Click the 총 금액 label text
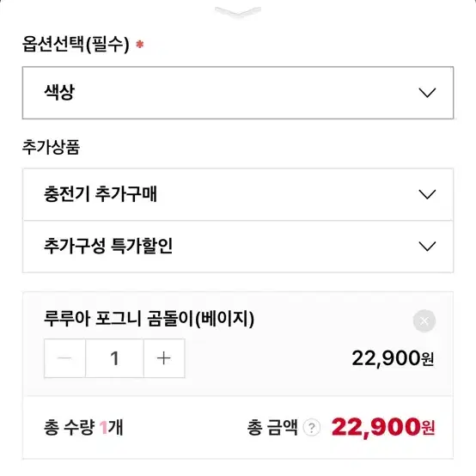 point(272,427)
